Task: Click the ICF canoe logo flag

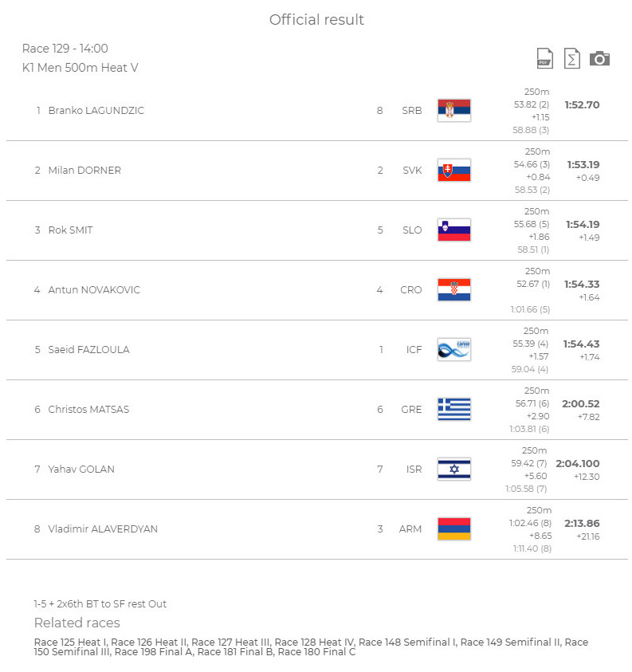Action: (454, 350)
